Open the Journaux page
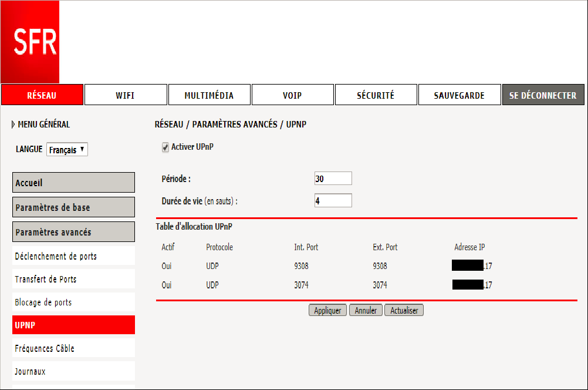The width and height of the screenshot is (588, 390). (x=73, y=371)
